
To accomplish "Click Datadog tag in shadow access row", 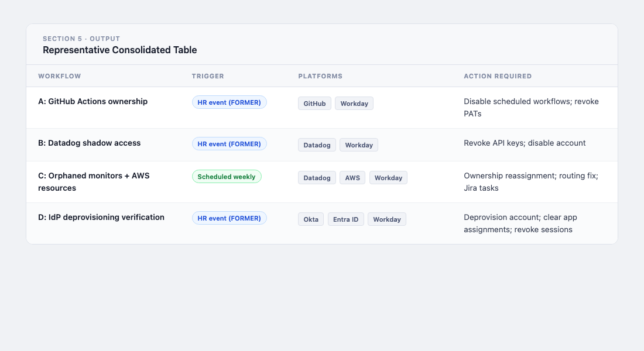I will 317,145.
